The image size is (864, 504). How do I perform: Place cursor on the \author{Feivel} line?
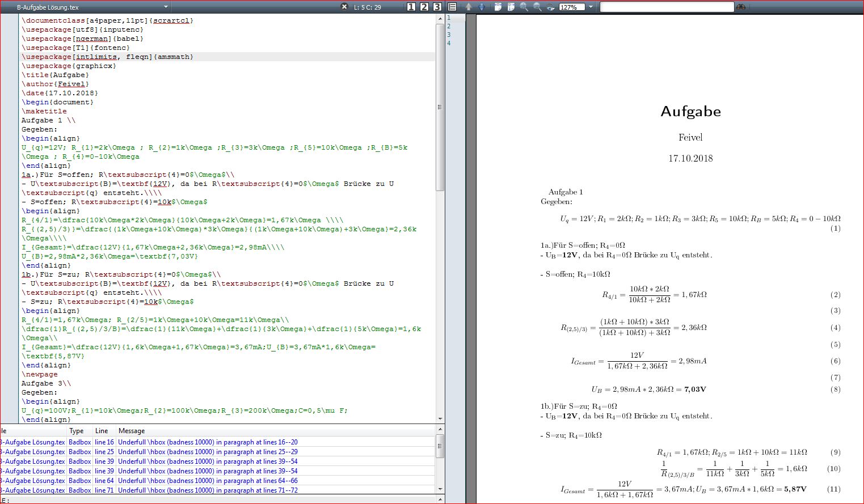click(x=56, y=84)
